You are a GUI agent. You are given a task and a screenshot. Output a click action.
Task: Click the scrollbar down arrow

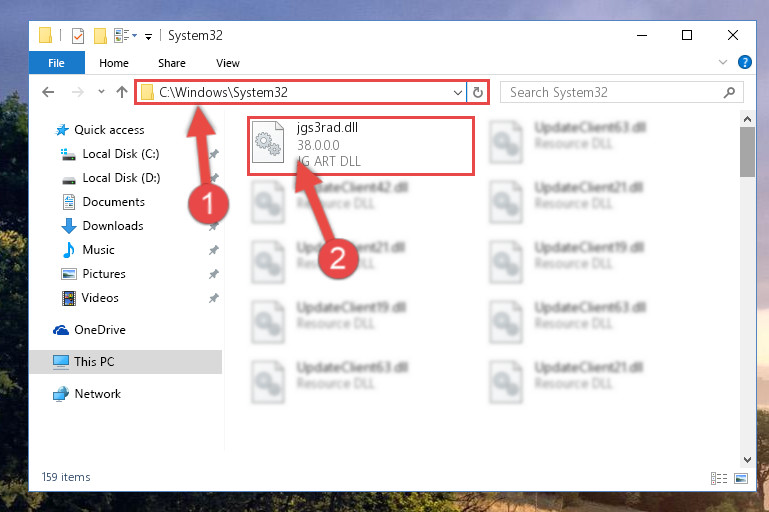pyautogui.click(x=747, y=460)
